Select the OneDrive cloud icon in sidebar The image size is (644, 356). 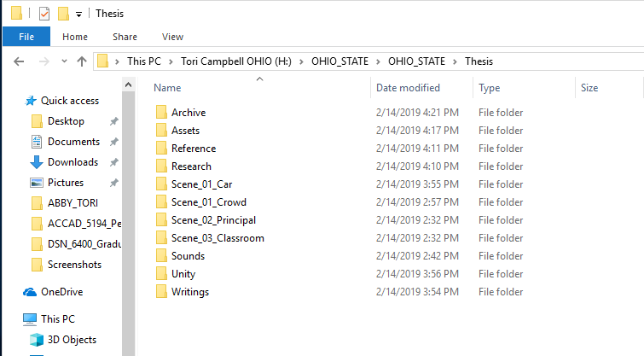pos(30,292)
